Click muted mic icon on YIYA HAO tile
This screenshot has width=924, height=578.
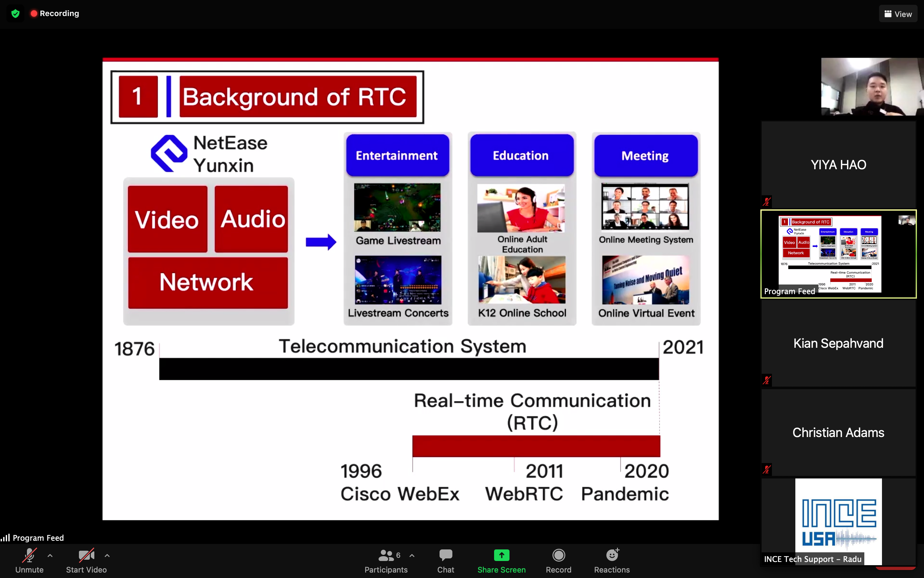click(767, 201)
